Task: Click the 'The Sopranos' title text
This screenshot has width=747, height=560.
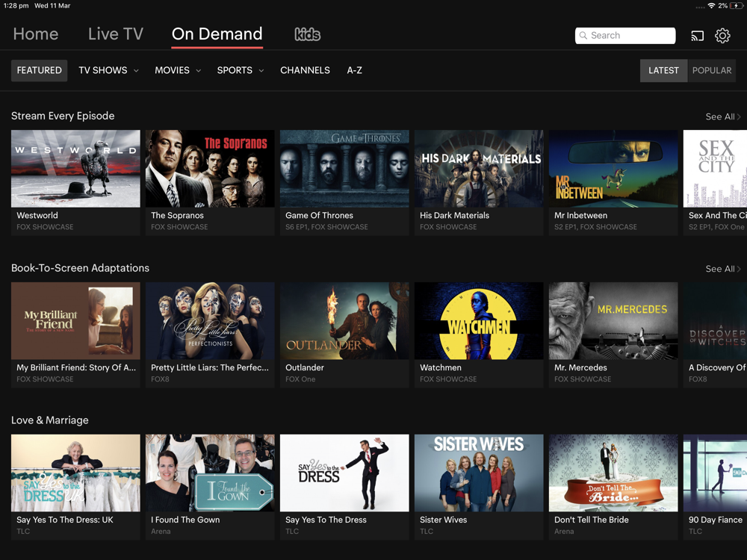Action: point(177,215)
